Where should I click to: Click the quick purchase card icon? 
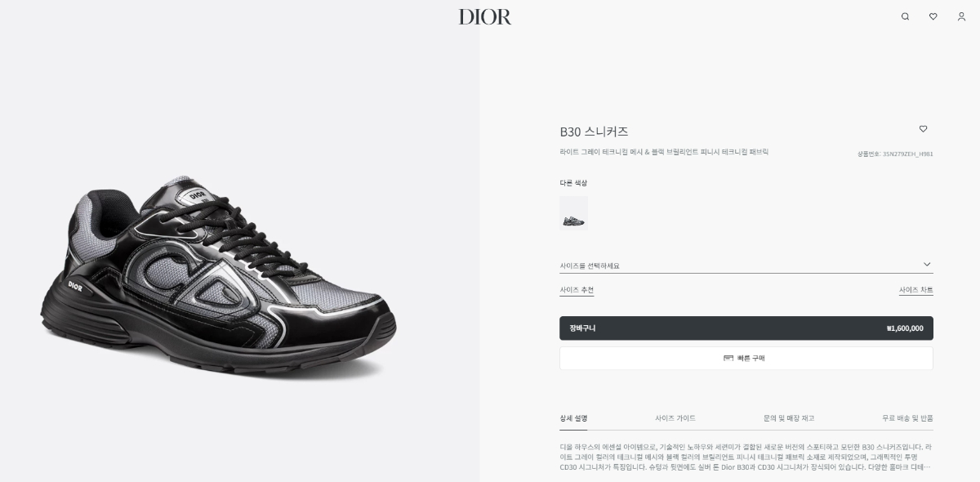(x=728, y=358)
